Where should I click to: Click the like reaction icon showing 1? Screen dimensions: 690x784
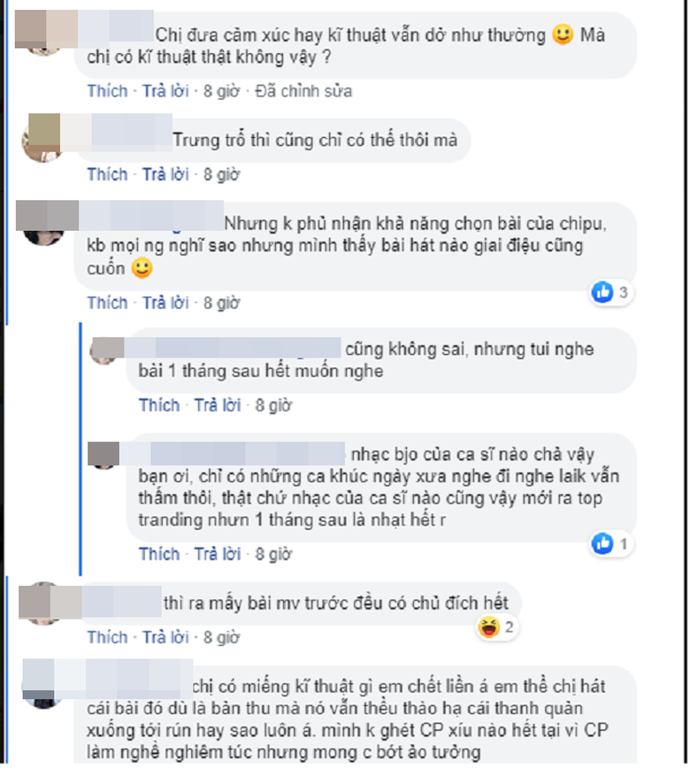(x=602, y=543)
